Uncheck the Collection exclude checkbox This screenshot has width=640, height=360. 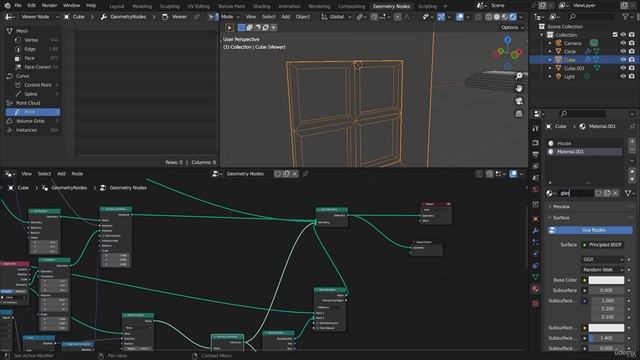point(615,35)
